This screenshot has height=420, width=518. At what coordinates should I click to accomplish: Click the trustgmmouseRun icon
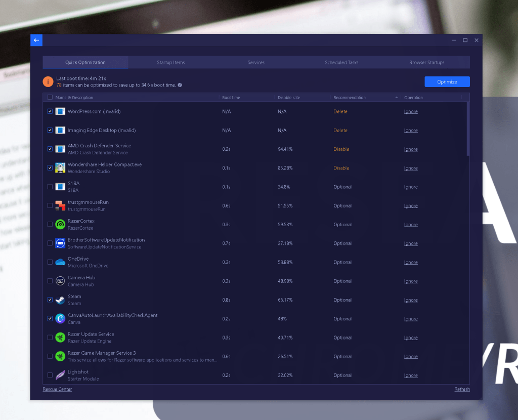tap(60, 205)
